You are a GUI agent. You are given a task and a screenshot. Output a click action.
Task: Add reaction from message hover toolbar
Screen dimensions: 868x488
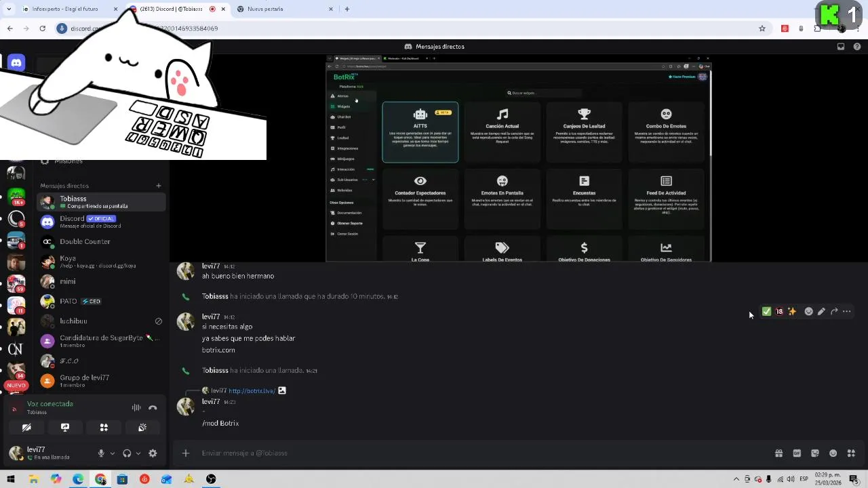(x=808, y=312)
